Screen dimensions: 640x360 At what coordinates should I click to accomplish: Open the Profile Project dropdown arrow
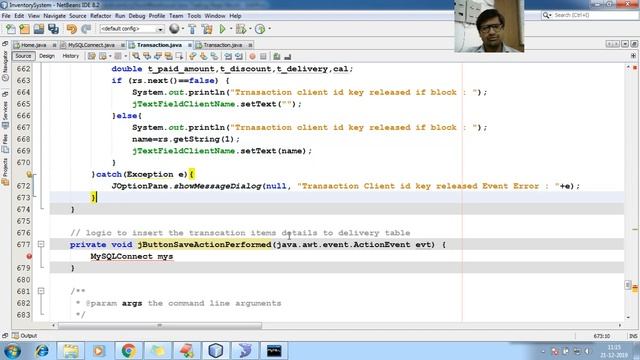pos(269,29)
